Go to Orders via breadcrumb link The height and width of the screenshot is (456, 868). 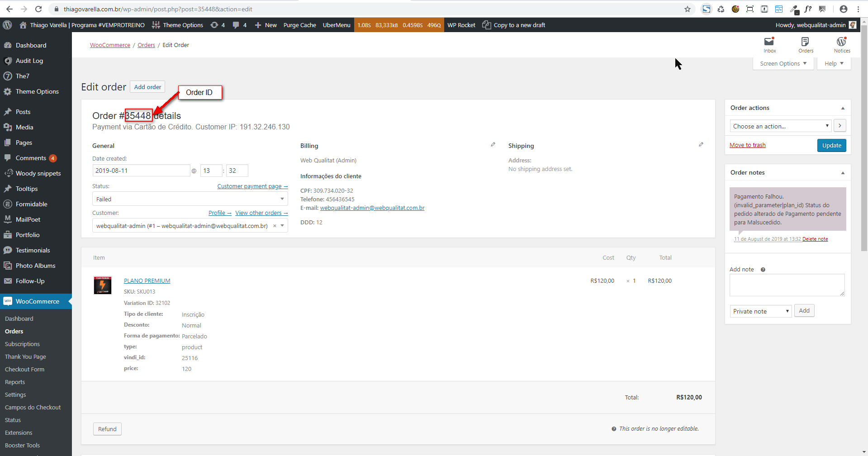[146, 45]
